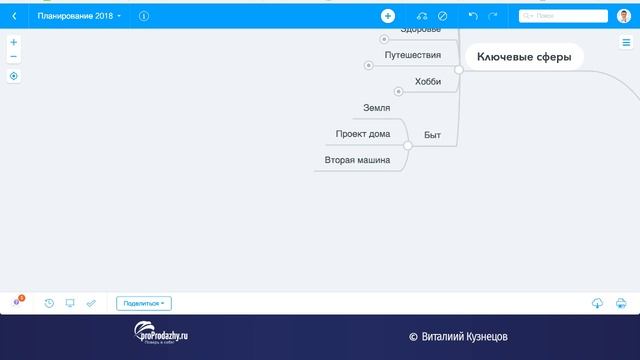This screenshot has height=360, width=640.
Task: Select the Путешествия topic
Action: pos(413,55)
